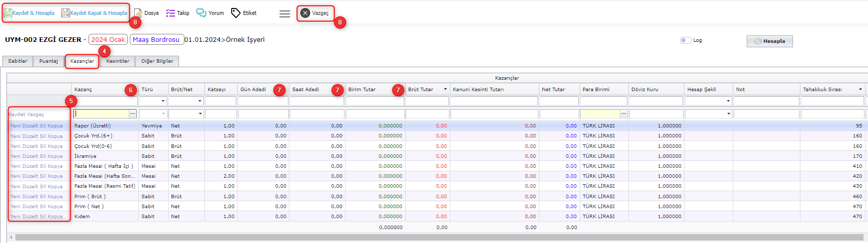The height and width of the screenshot is (243, 868).
Task: Open the Hesap Şekli filter dropdown in filter row
Action: point(728,101)
